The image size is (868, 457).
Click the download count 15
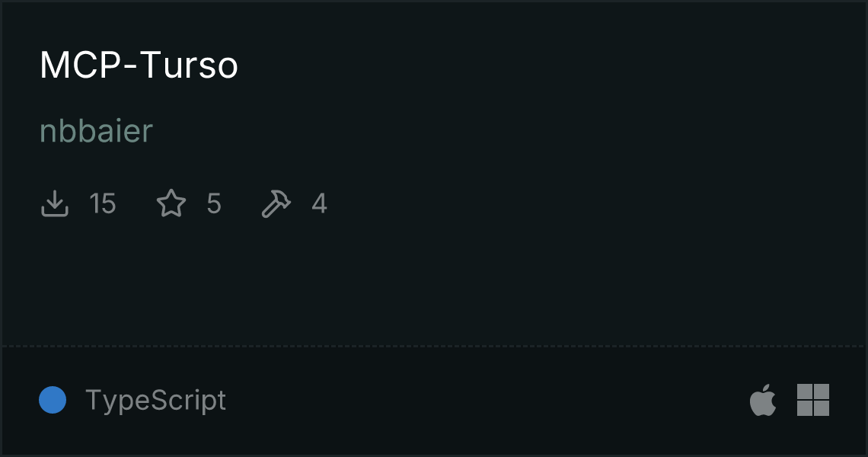(103, 203)
